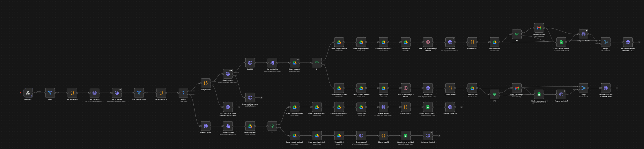Viewport: 644px width, 149px height.
Task: Select the Existe carpeta? Google Drive node
Action: (294, 63)
